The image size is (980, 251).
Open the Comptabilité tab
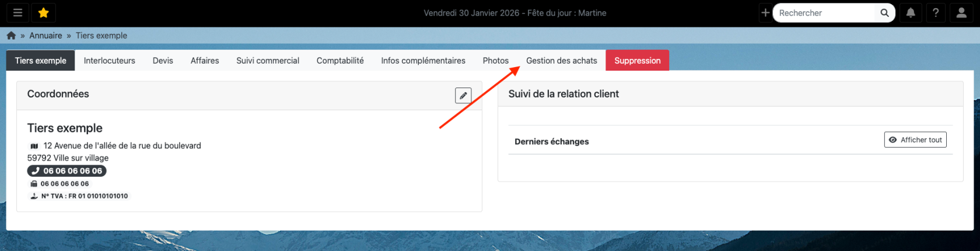(340, 61)
